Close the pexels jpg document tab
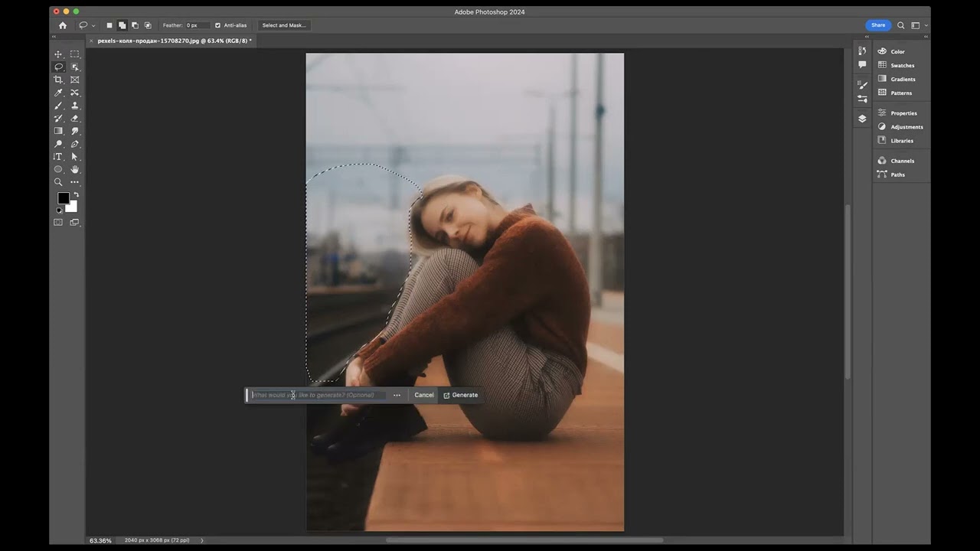The width and height of the screenshot is (980, 551). coord(91,41)
